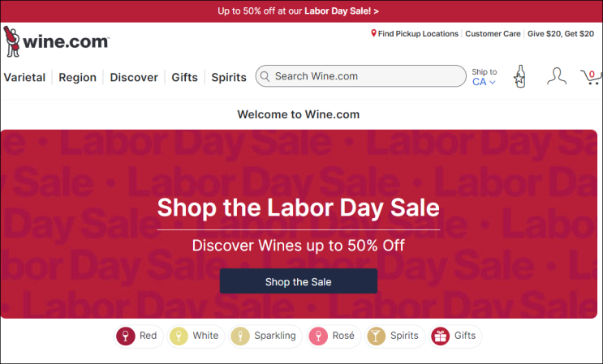Expand the Discover menu
This screenshot has width=603, height=364.
134,78
